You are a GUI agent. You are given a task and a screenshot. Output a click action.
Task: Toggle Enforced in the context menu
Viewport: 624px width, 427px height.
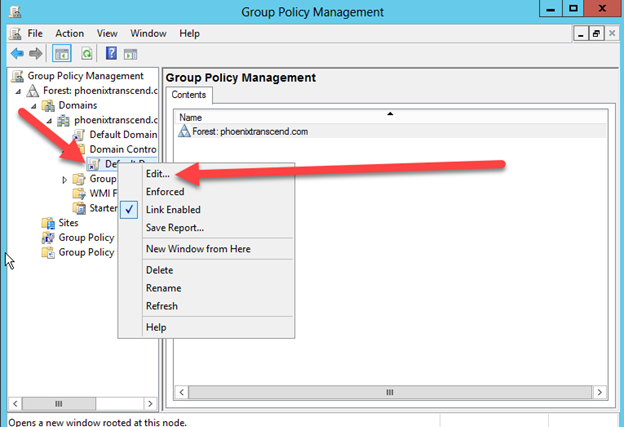click(164, 192)
